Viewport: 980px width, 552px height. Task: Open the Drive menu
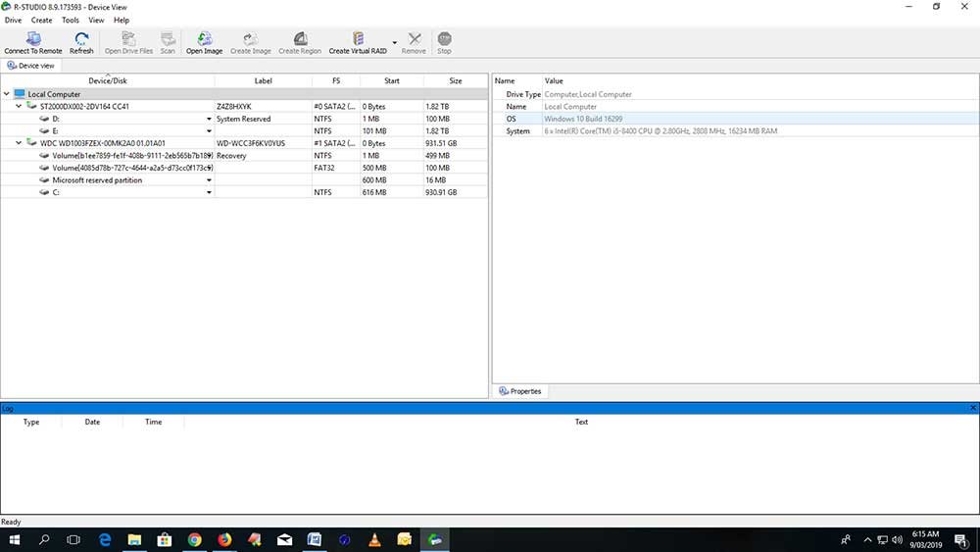click(x=13, y=20)
